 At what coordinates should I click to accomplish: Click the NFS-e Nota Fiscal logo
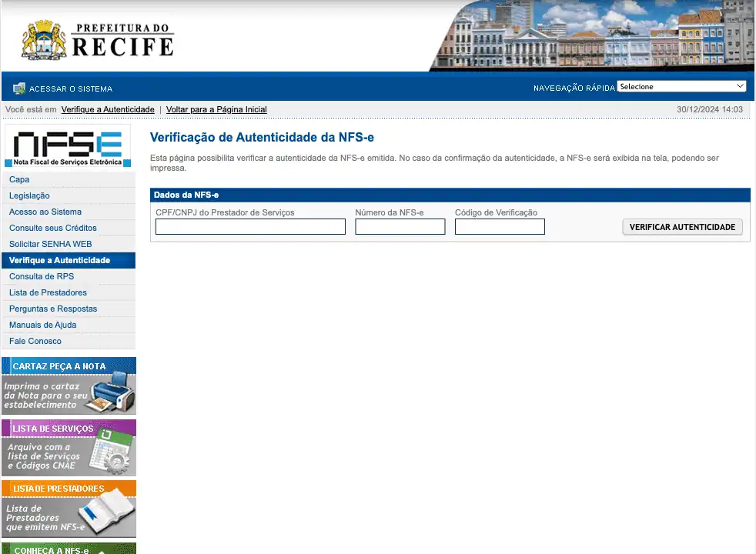click(68, 147)
